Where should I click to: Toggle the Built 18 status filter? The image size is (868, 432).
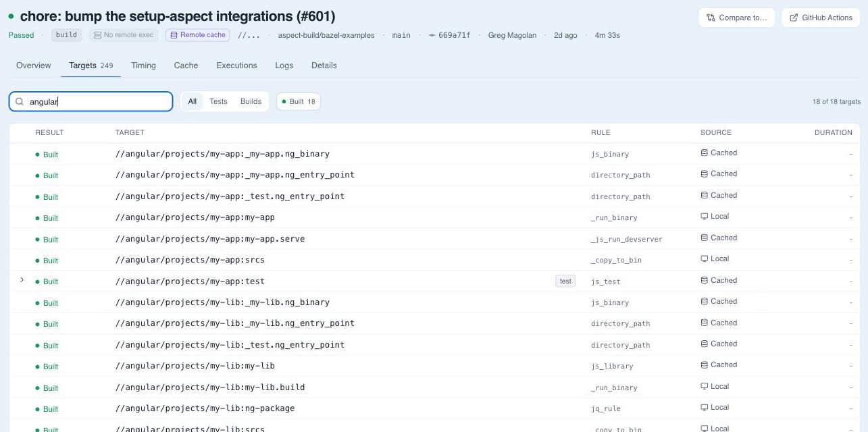[299, 101]
